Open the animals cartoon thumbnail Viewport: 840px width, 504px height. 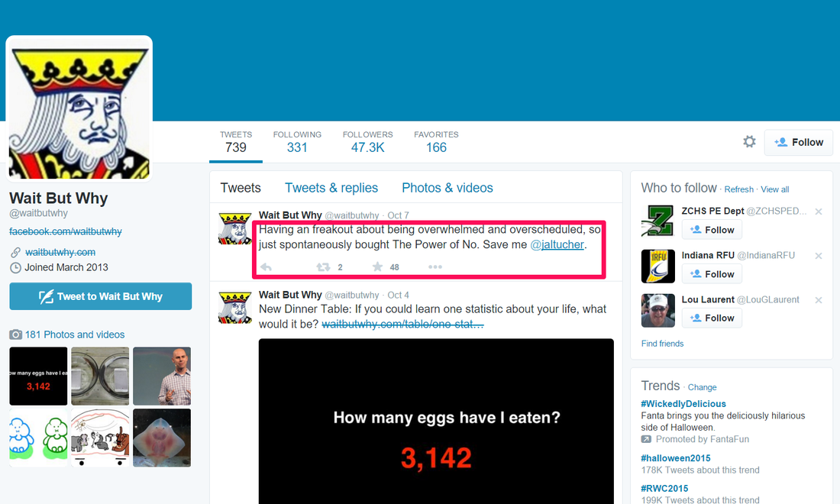click(100, 438)
